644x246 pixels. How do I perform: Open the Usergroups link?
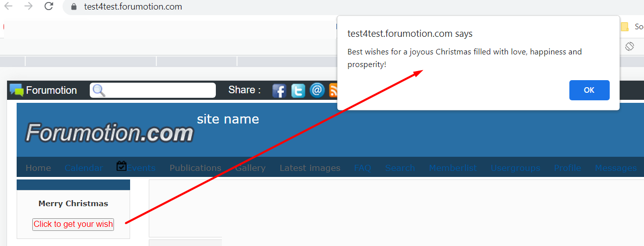515,168
